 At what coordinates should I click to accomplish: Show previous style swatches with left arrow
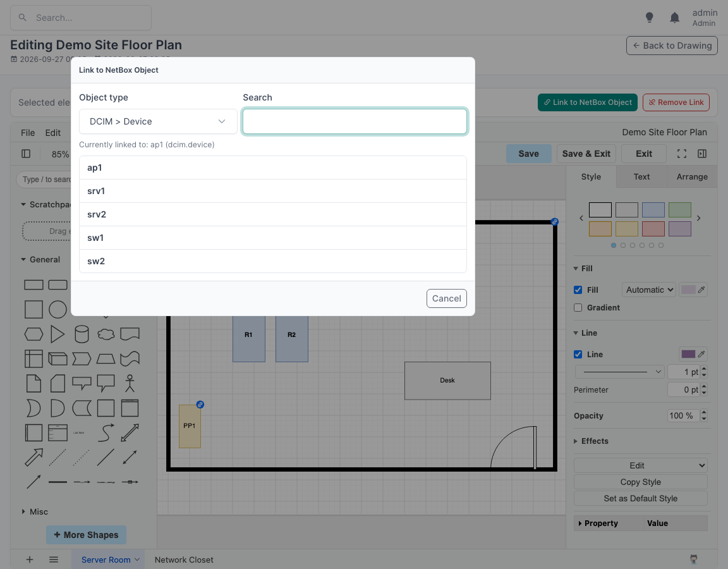tap(581, 218)
